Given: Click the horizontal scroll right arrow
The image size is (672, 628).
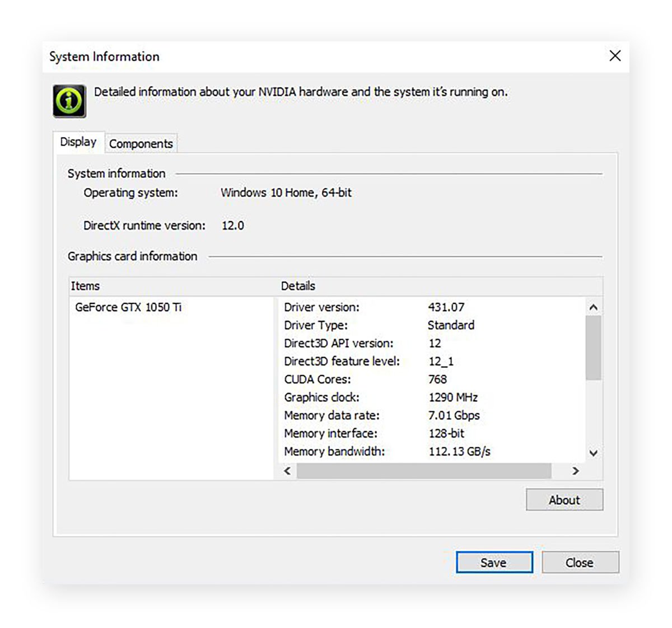Looking at the screenshot, I should pyautogui.click(x=576, y=471).
